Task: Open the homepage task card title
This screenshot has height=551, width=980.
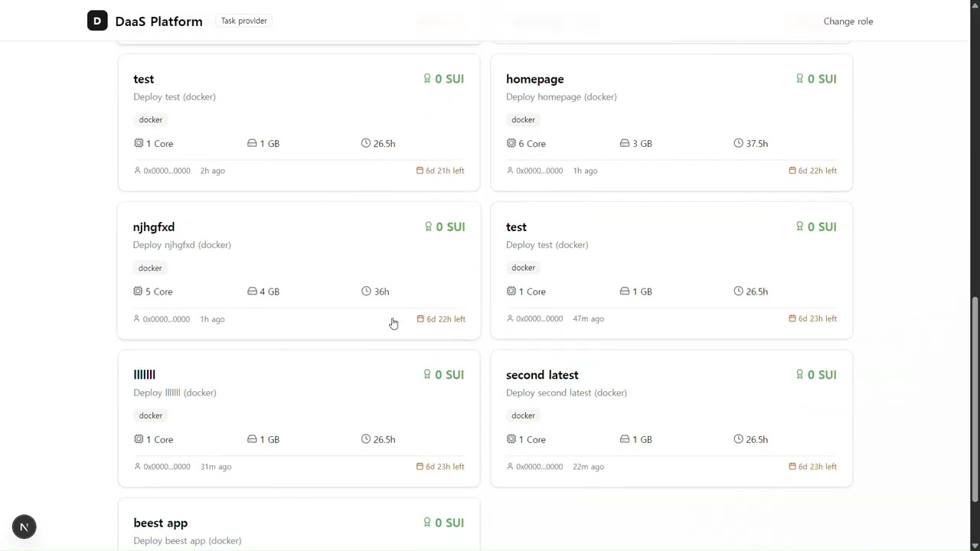Action: pos(534,79)
